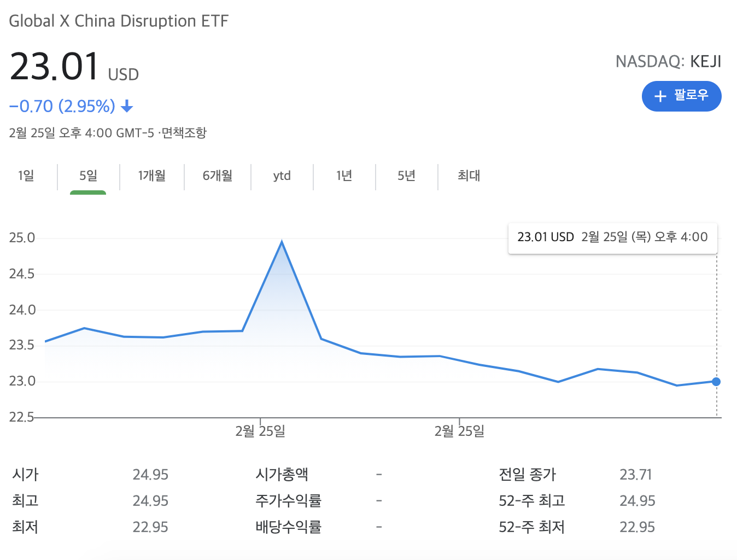The width and height of the screenshot is (737, 560).
Task: Click the Global X China Disruption ETF title
Action: 119,21
